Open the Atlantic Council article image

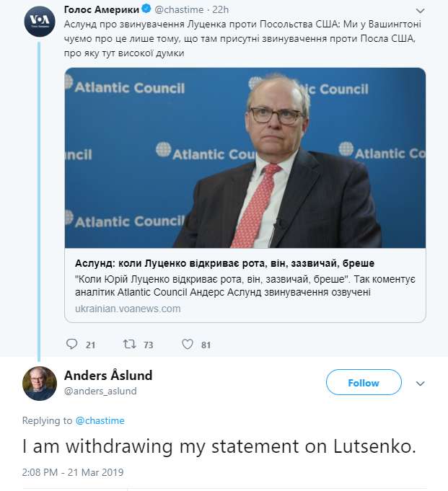245,158
